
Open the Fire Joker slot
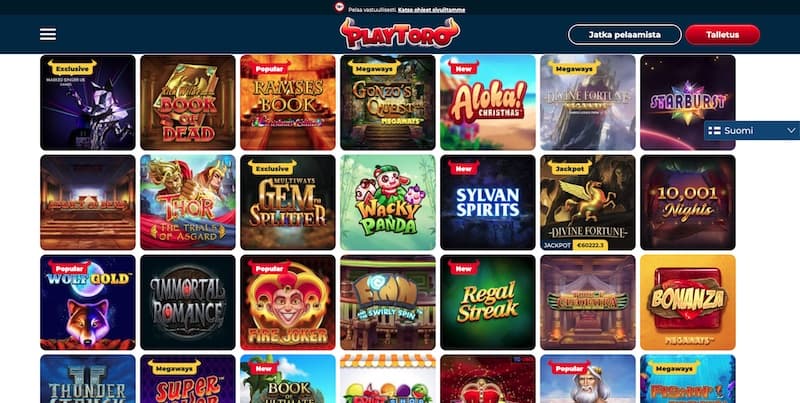[288, 303]
